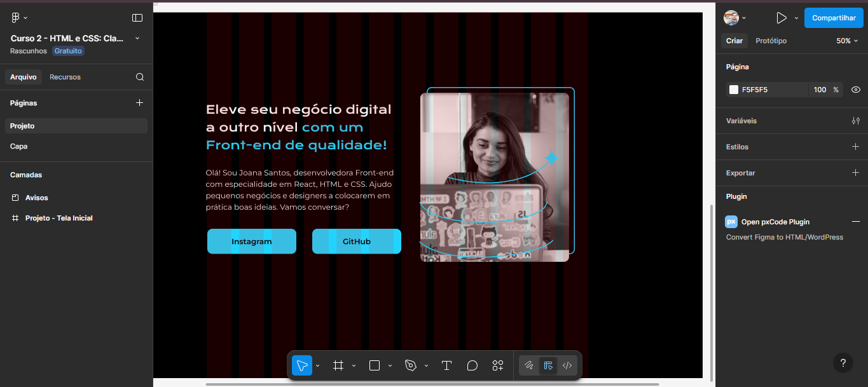
Task: Select the Text tool
Action: coord(446,365)
